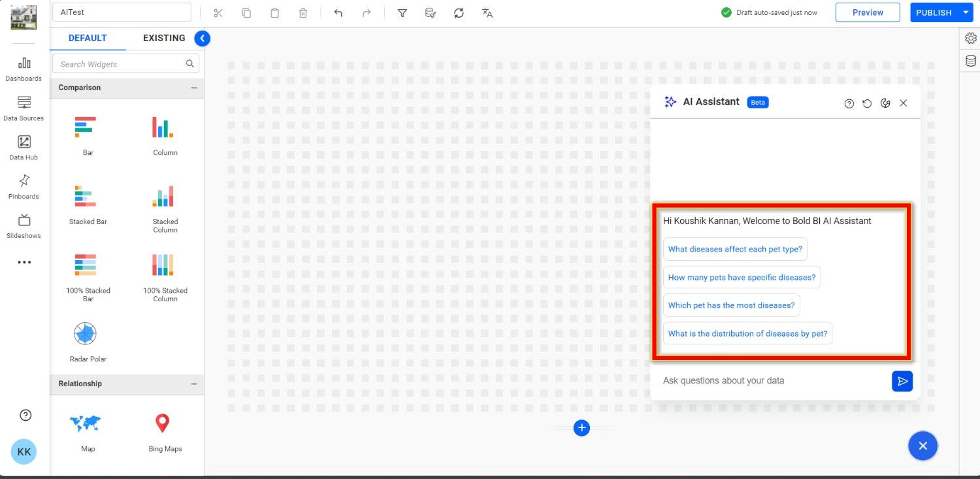Click the Cut scissors icon in toolbar
Viewport: 980px width, 479px height.
pyautogui.click(x=218, y=12)
